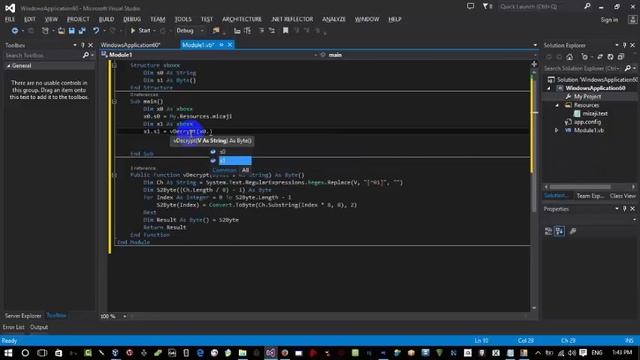The height and width of the screenshot is (360, 640).
Task: Click the Solution Explorer horizontal scrollbar
Action: [580, 187]
